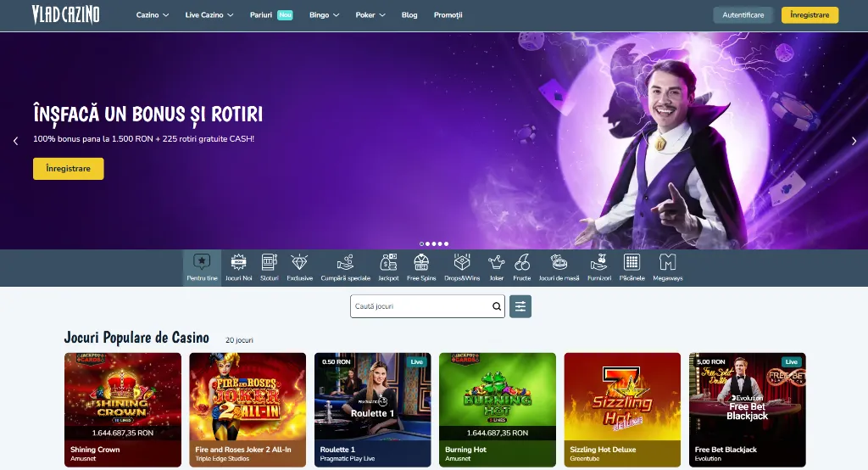Go to the previous banner slide arrow
Screen dimensions: 868x470
click(15, 141)
